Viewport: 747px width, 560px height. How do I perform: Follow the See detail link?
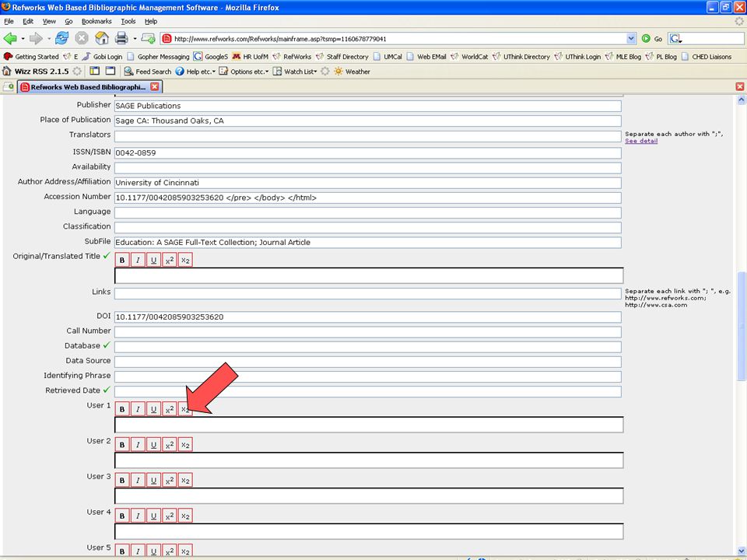click(x=641, y=141)
